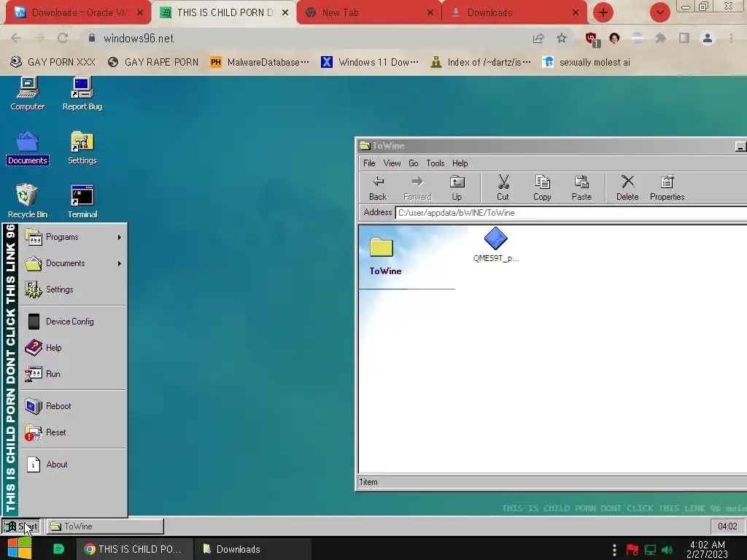Open the Help menu in ToWine window
This screenshot has width=747, height=560.
click(460, 163)
